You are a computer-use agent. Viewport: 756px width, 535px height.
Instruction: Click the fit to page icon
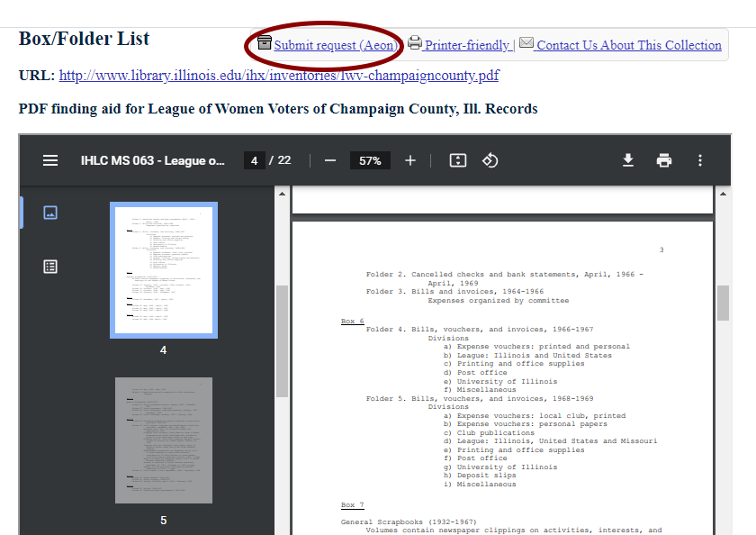pyautogui.click(x=458, y=160)
